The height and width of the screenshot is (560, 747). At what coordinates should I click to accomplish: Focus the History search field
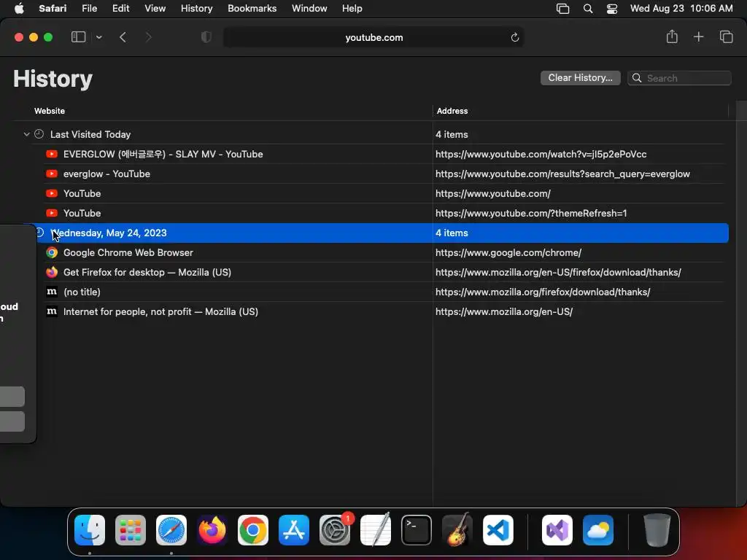click(x=679, y=78)
